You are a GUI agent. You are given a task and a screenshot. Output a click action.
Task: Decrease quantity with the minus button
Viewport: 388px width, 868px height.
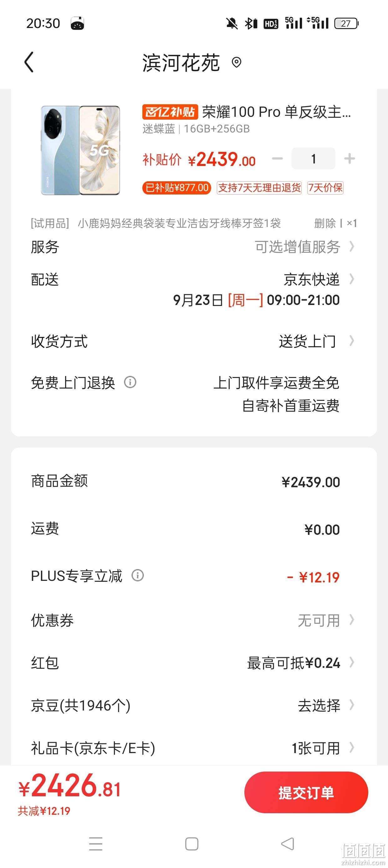pyautogui.click(x=278, y=158)
